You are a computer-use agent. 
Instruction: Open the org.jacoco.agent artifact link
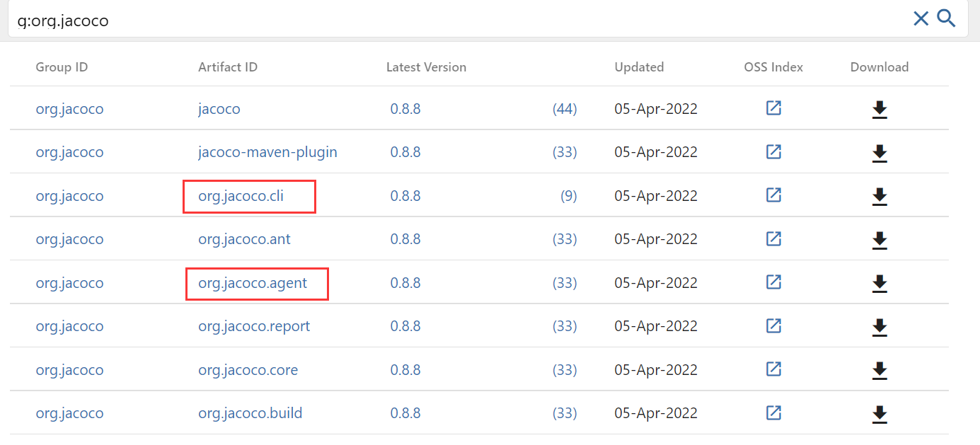(253, 283)
